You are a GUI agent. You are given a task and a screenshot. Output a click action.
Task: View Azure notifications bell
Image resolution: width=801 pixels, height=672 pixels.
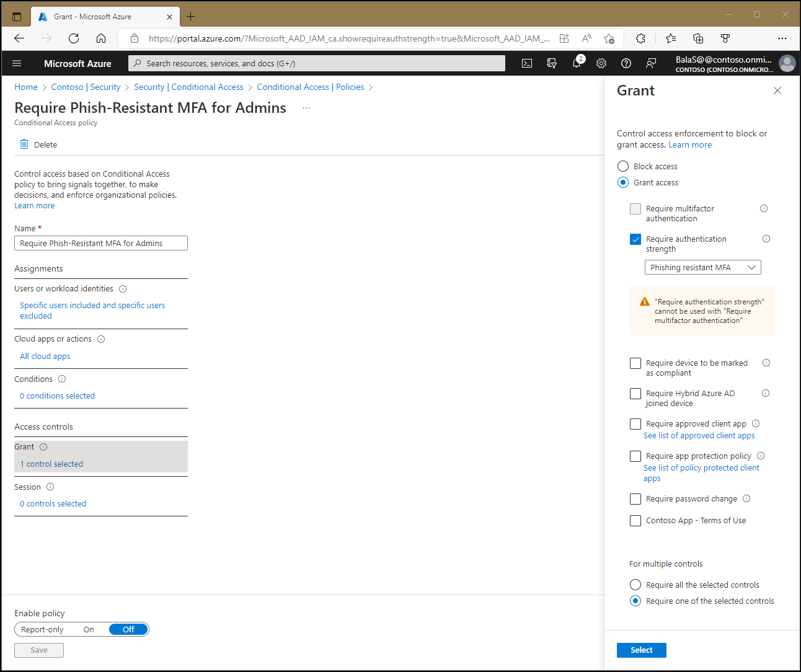pos(577,63)
